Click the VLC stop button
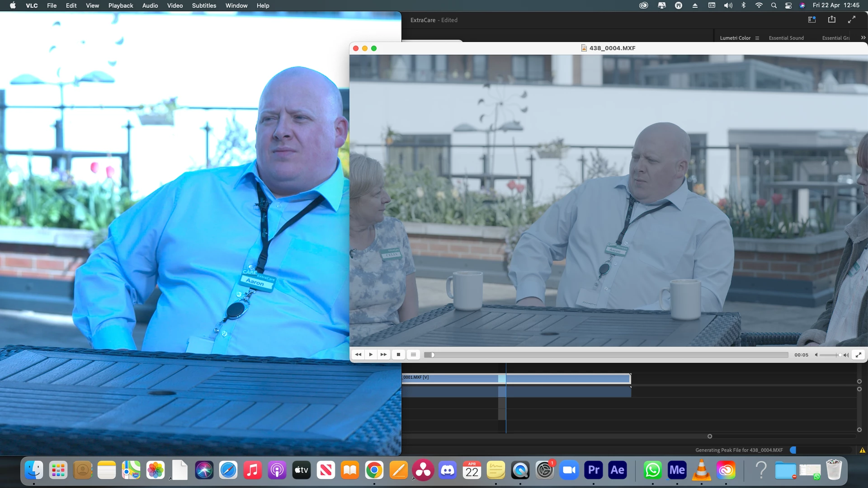The height and width of the screenshot is (488, 868). pyautogui.click(x=398, y=355)
